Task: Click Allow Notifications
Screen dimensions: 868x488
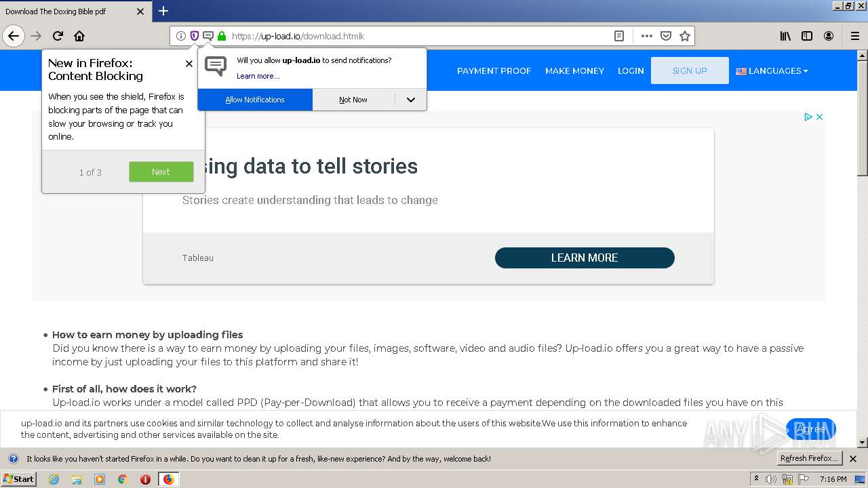Action: click(255, 100)
